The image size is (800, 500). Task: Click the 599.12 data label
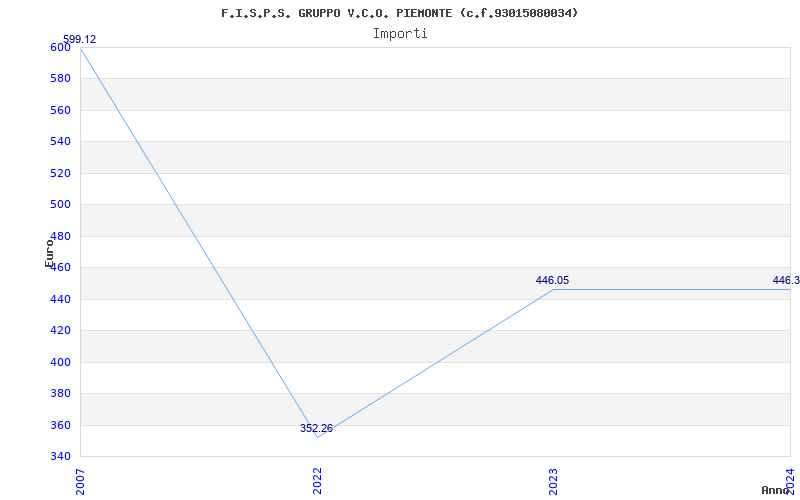(x=79, y=39)
